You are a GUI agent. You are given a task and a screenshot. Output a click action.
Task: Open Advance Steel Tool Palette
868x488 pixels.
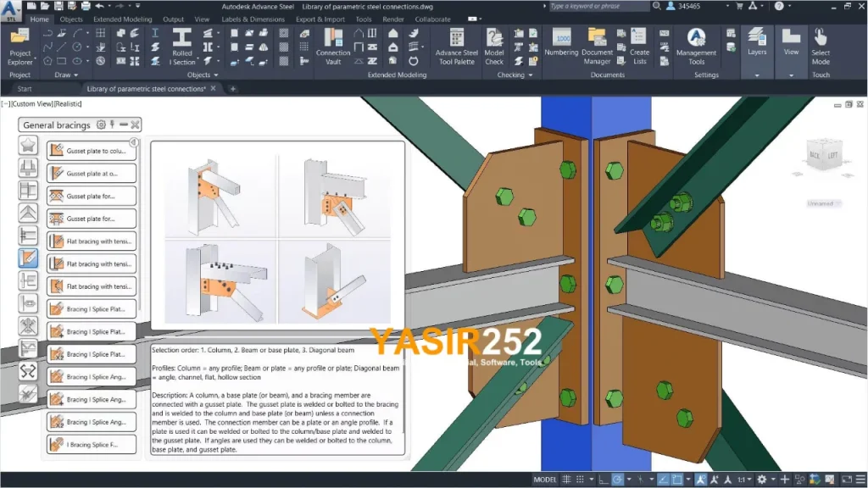tap(456, 47)
